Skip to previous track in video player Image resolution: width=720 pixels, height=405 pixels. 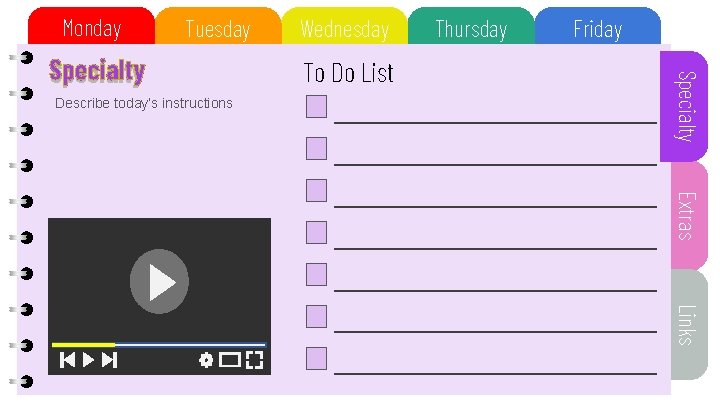coord(68,360)
